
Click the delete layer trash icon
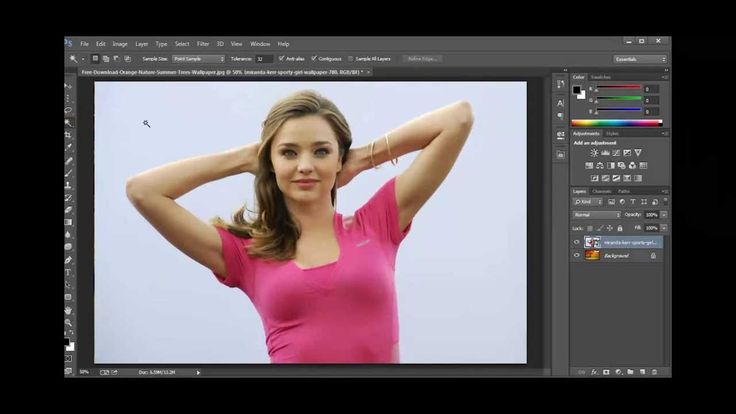654,372
